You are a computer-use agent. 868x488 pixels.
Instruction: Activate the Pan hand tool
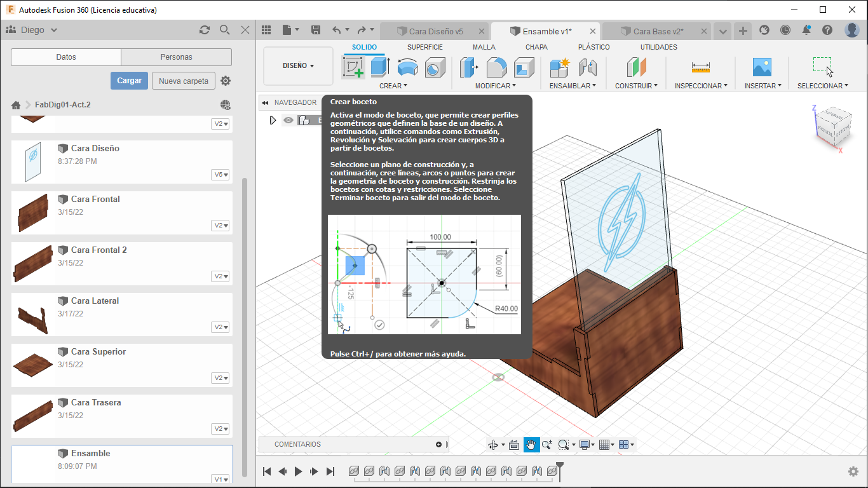coord(531,445)
